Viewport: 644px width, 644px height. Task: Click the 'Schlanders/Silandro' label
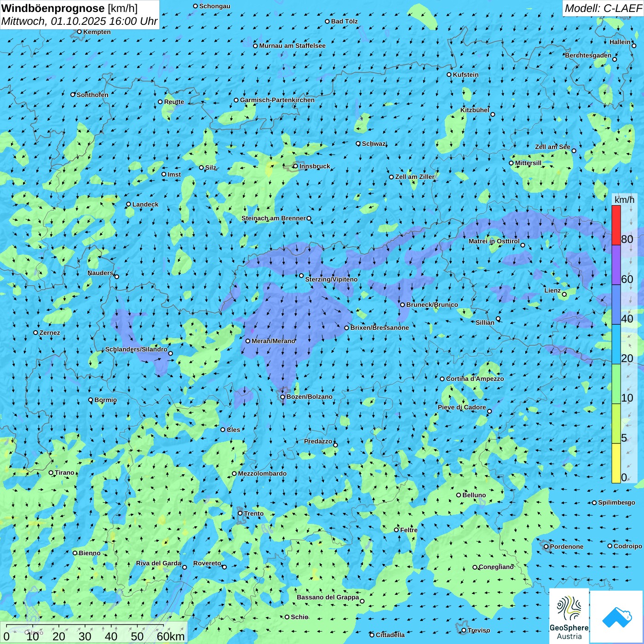136,349
